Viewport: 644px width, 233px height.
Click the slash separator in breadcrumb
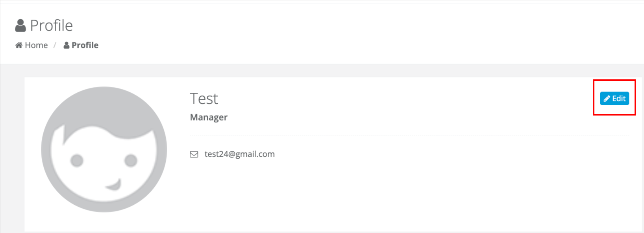(55, 45)
